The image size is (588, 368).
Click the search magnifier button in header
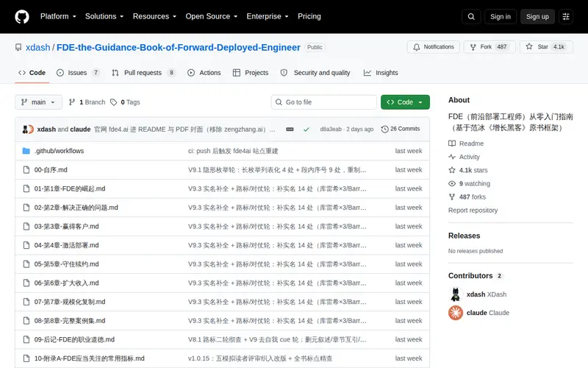coord(471,16)
